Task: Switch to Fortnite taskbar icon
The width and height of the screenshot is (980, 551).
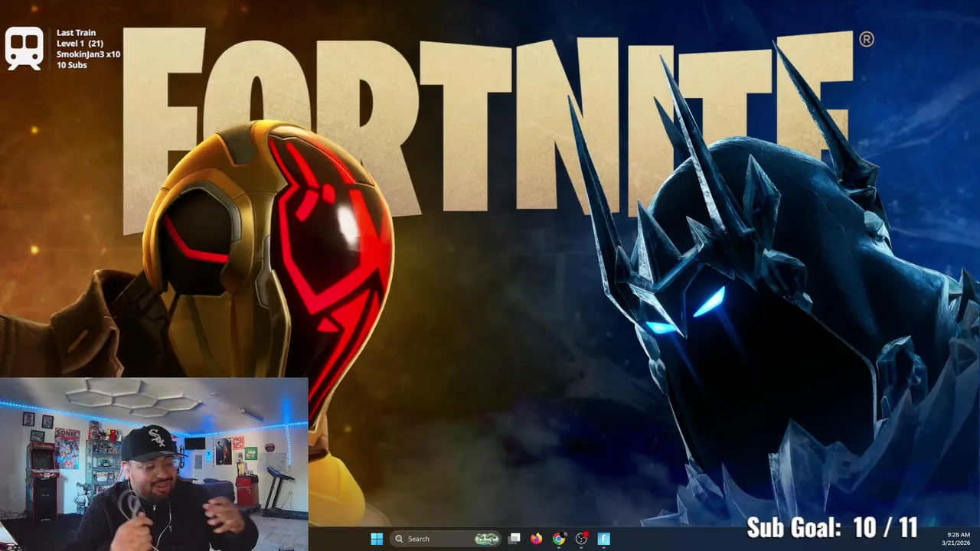Action: (603, 539)
